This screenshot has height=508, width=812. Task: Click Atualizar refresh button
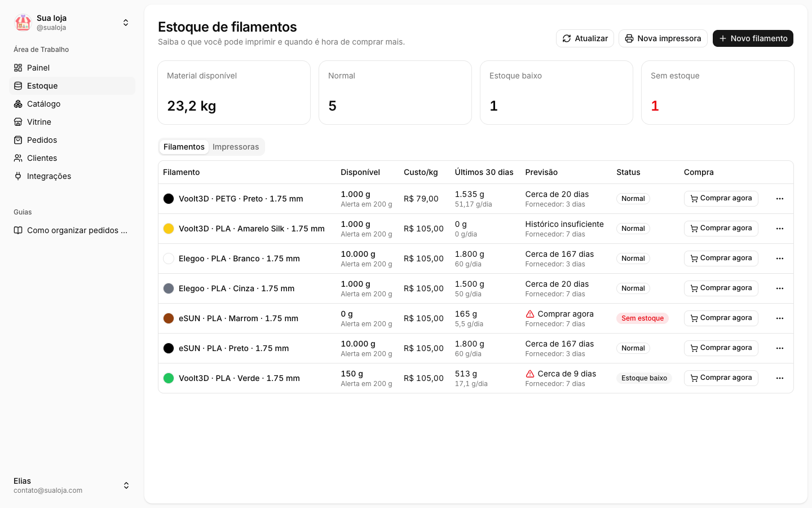[x=585, y=38]
